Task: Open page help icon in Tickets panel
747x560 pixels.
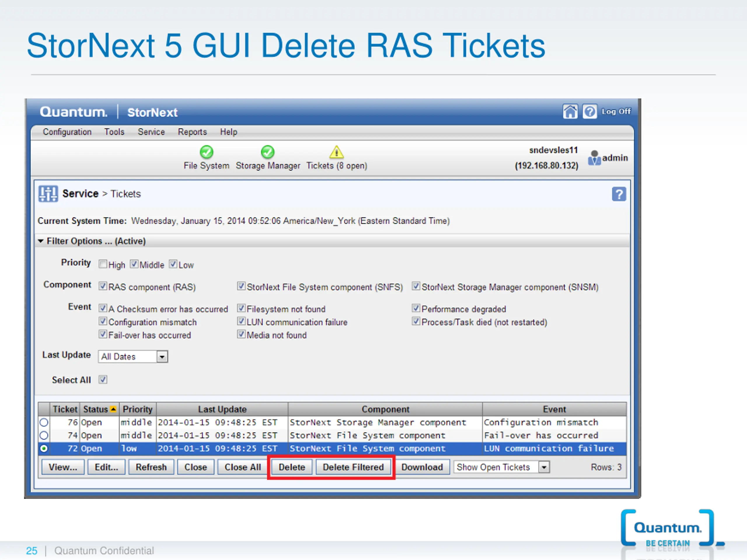Action: 619,194
